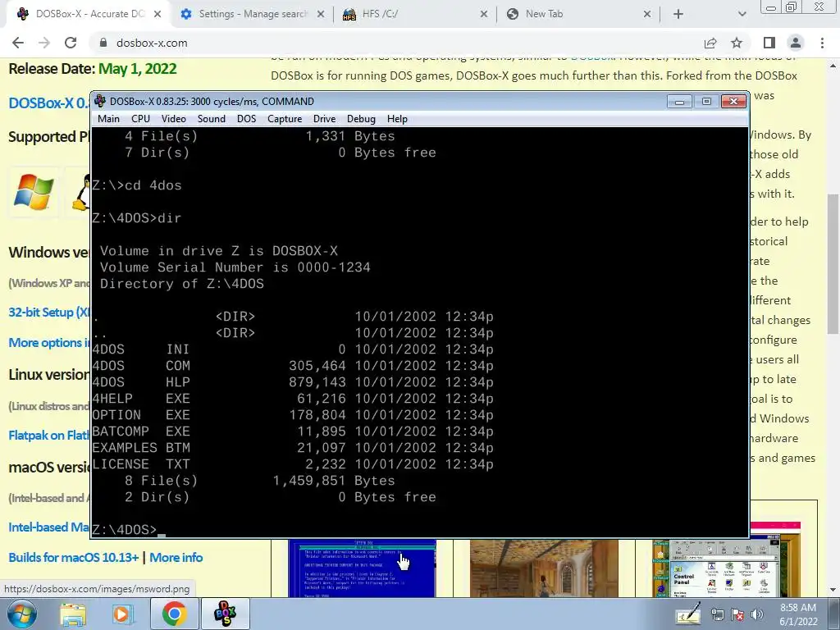Image resolution: width=840 pixels, height=630 pixels.
Task: Go back with the browser back arrow
Action: point(18,43)
